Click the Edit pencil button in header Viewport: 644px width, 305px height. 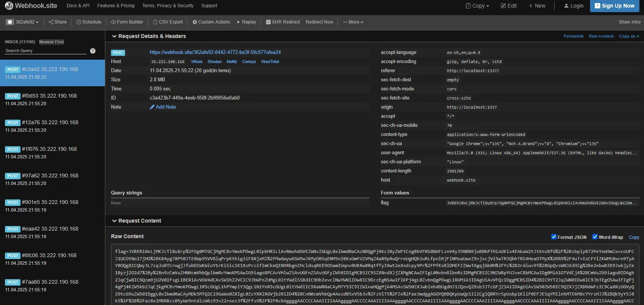click(x=509, y=6)
